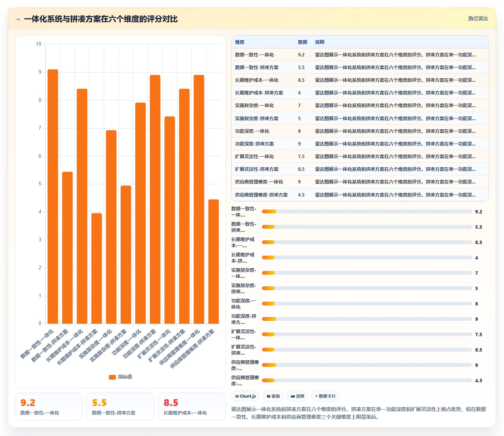Click the Chart.js tag
The image size is (504, 436).
pyautogui.click(x=245, y=396)
